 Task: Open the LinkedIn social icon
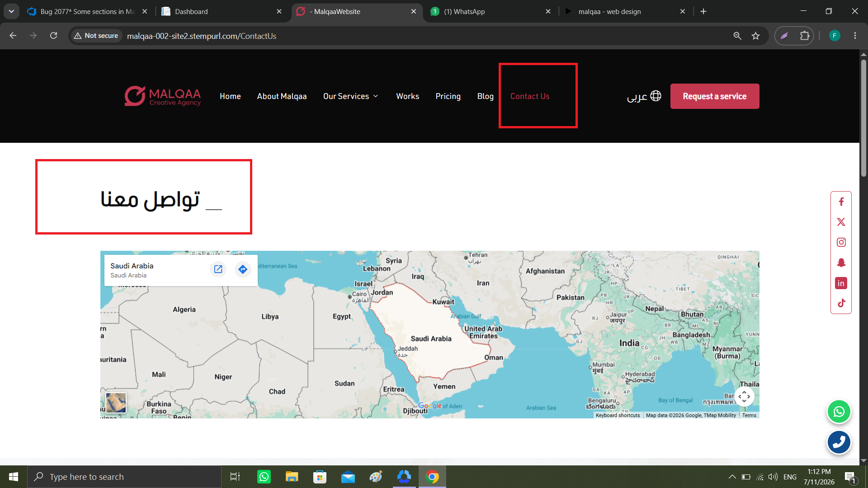coord(841,283)
